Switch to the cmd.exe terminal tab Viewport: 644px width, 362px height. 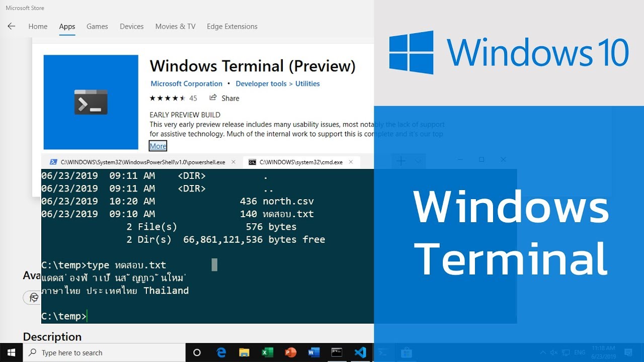301,162
